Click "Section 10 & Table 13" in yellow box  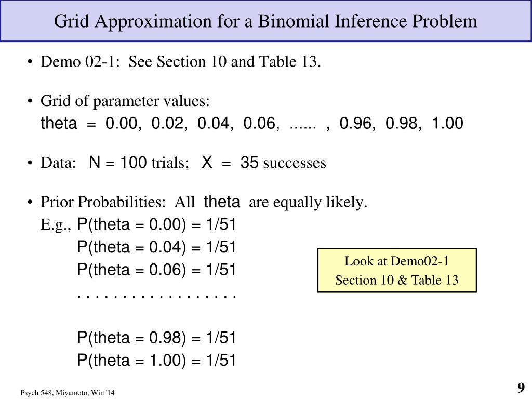point(396,281)
